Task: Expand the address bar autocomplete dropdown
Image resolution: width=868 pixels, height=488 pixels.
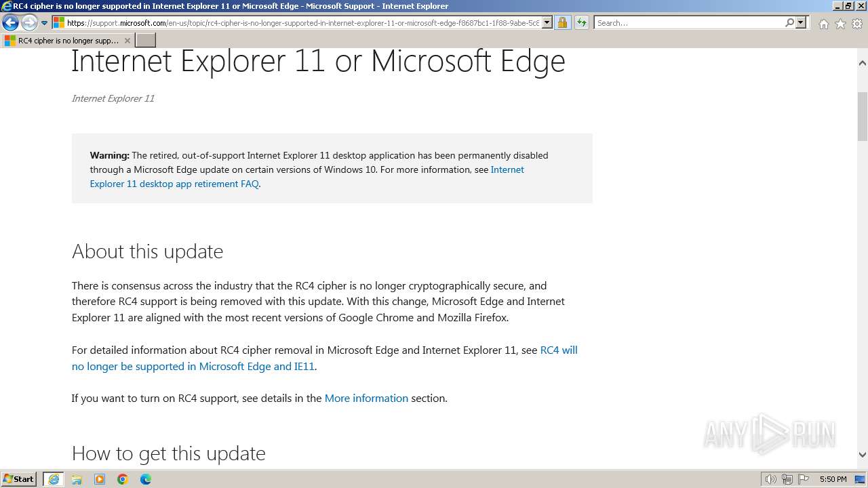Action: click(547, 23)
